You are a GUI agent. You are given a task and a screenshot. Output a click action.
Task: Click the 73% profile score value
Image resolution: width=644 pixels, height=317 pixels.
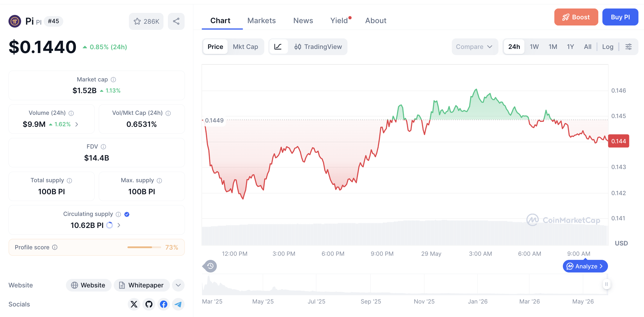172,247
